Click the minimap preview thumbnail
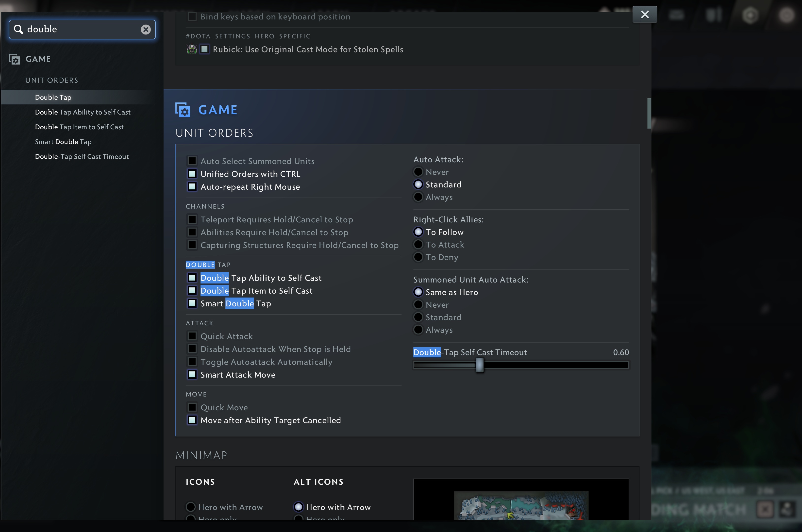Viewport: 802px width, 532px height. (521, 499)
